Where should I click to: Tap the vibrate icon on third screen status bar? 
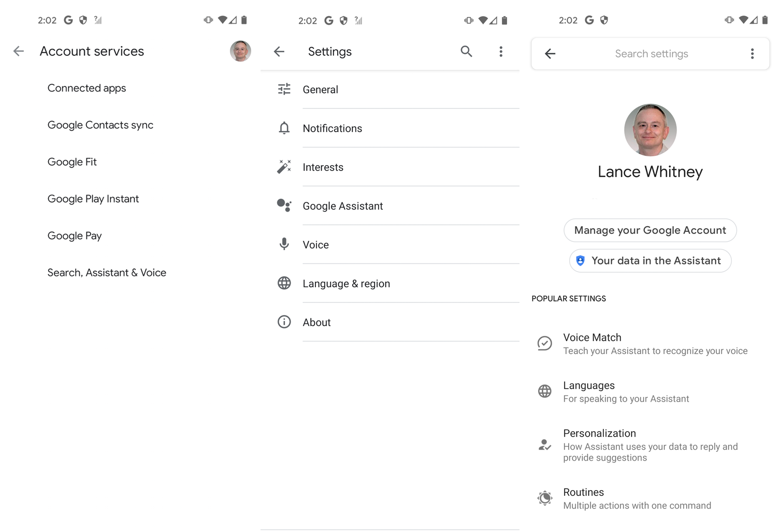[x=729, y=20]
